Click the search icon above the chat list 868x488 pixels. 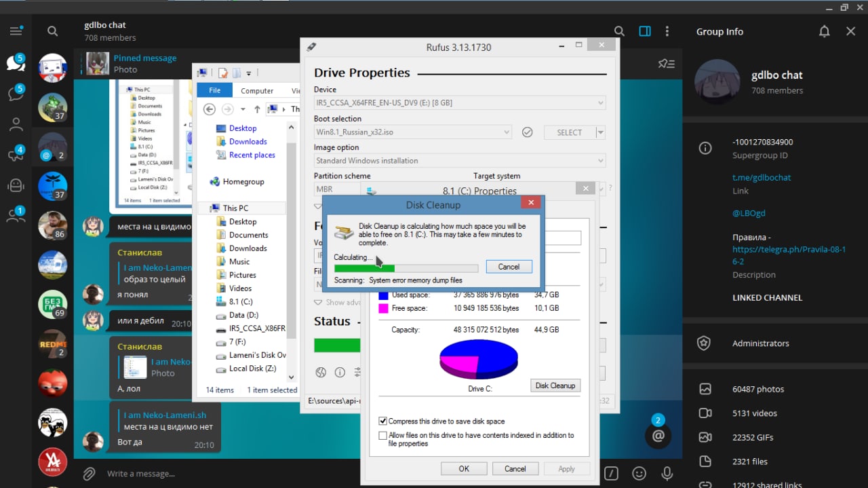pos(52,31)
